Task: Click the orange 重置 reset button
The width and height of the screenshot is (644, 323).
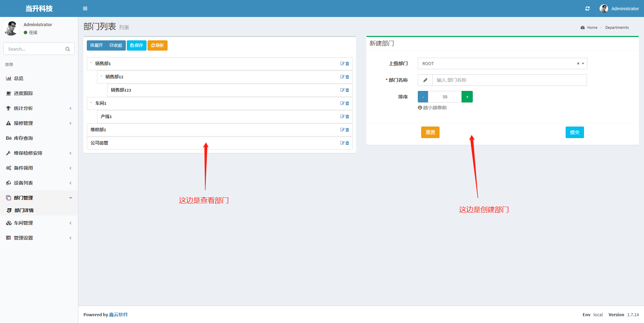Action: point(430,132)
